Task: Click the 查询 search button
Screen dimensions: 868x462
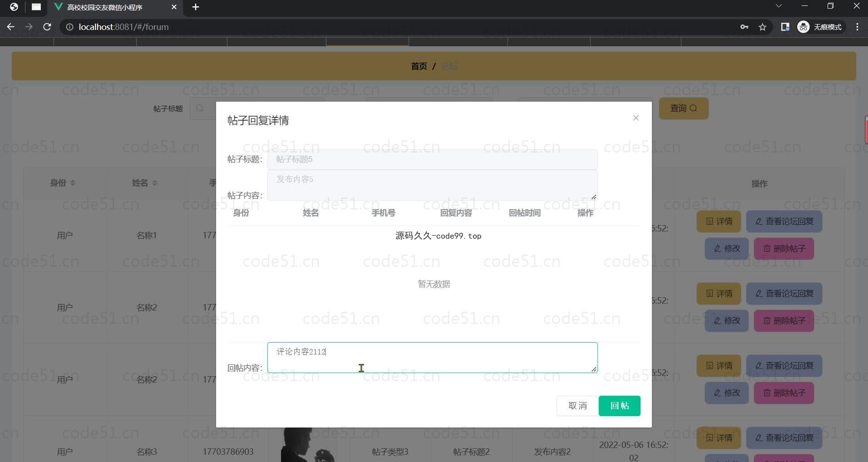Action: pos(683,108)
